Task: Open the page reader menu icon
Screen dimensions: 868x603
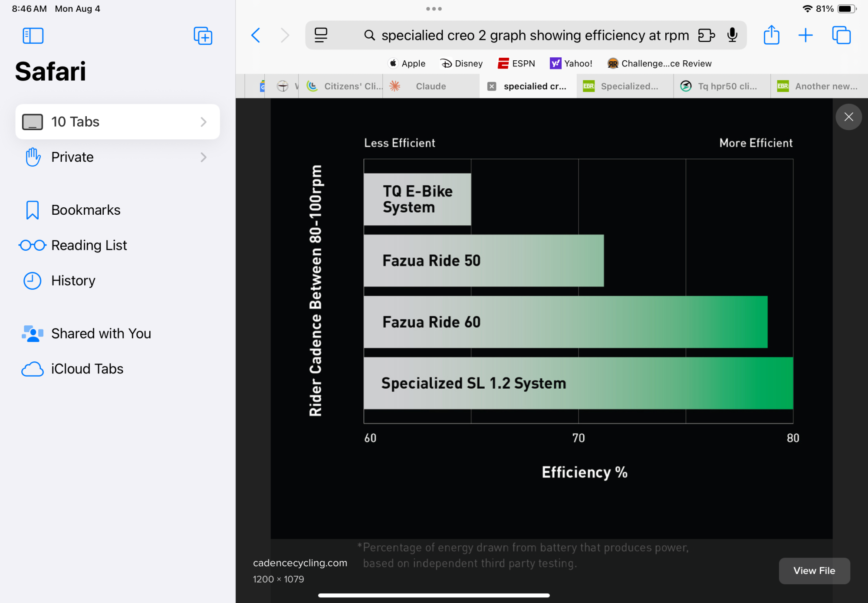Action: 321,35
